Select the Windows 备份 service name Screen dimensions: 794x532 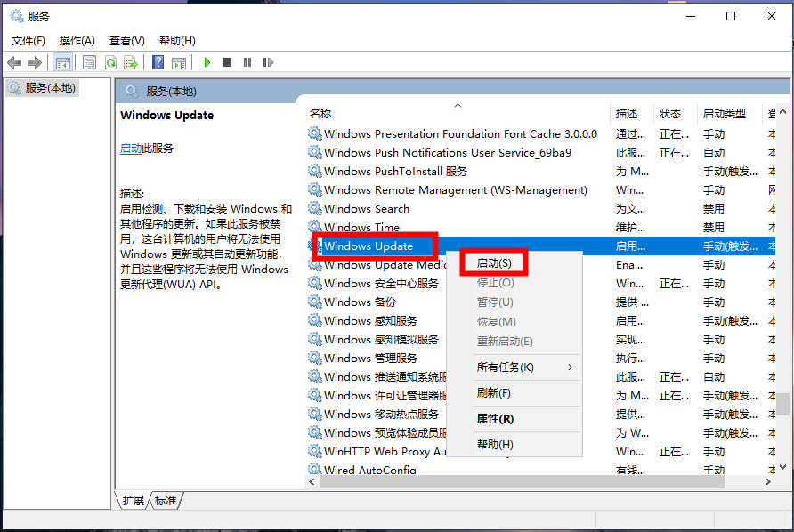click(360, 302)
